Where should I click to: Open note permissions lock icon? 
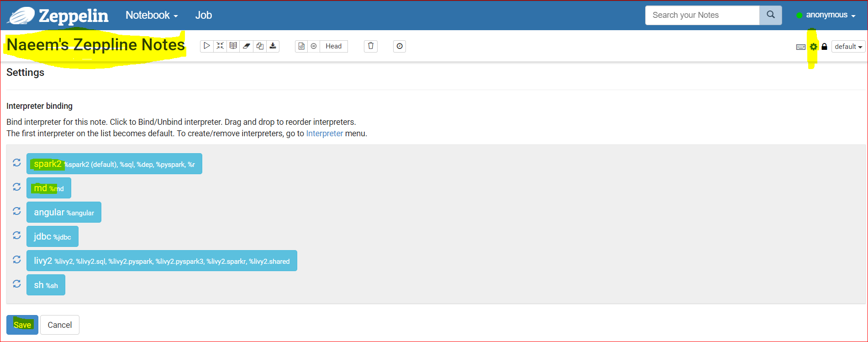[x=824, y=47]
